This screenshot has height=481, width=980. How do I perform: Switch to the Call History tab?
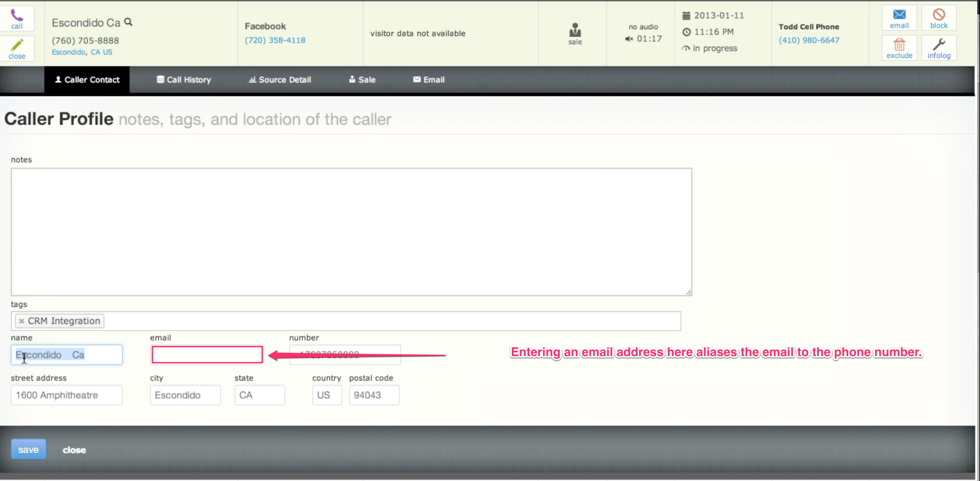pyautogui.click(x=184, y=79)
